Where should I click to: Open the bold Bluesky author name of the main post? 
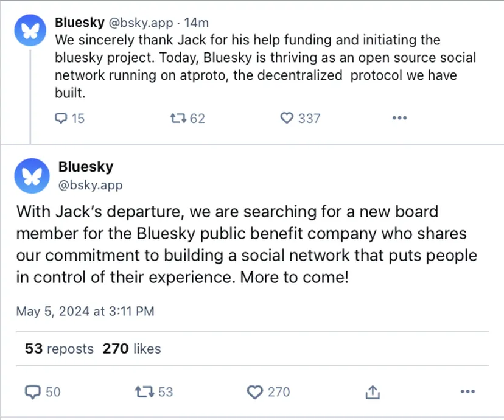86,167
